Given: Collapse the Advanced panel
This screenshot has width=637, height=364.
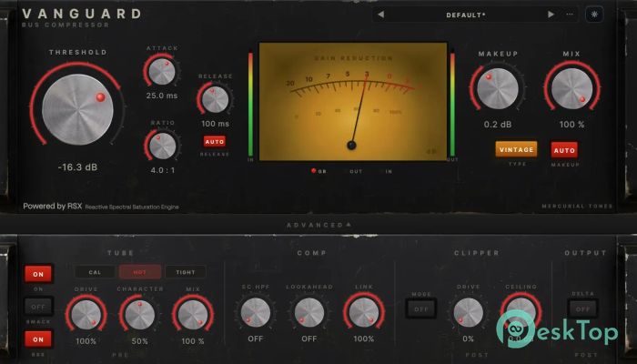Looking at the screenshot, I should [x=318, y=225].
